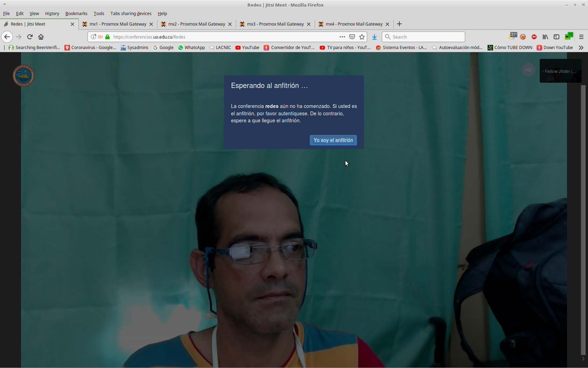Click the Reload page icon
The height and width of the screenshot is (368, 588).
(30, 37)
